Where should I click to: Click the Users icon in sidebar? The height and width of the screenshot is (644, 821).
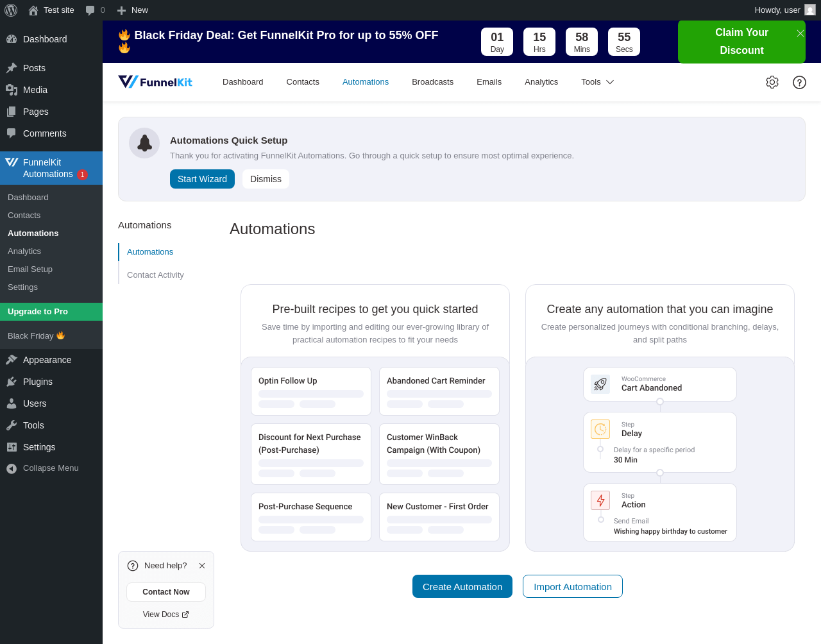(x=12, y=403)
